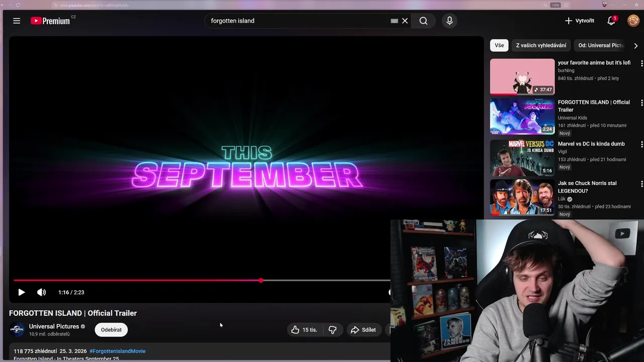This screenshot has height=362, width=644.
Task: Open Universal Pictures channel avatar
Action: 17,330
